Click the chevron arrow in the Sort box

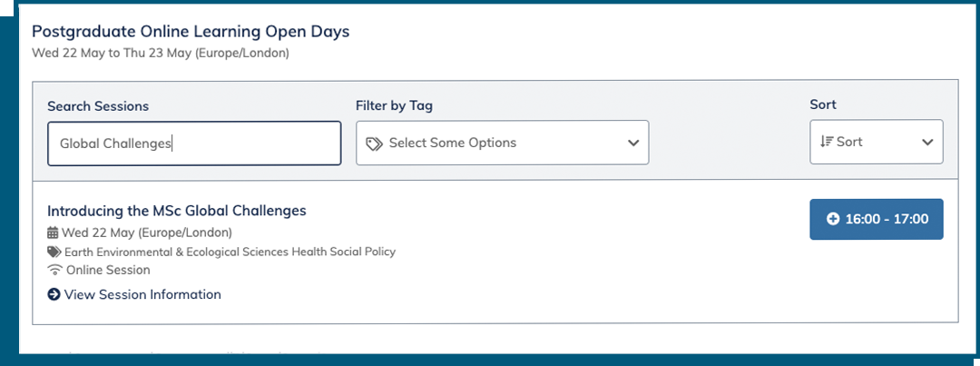tap(927, 143)
